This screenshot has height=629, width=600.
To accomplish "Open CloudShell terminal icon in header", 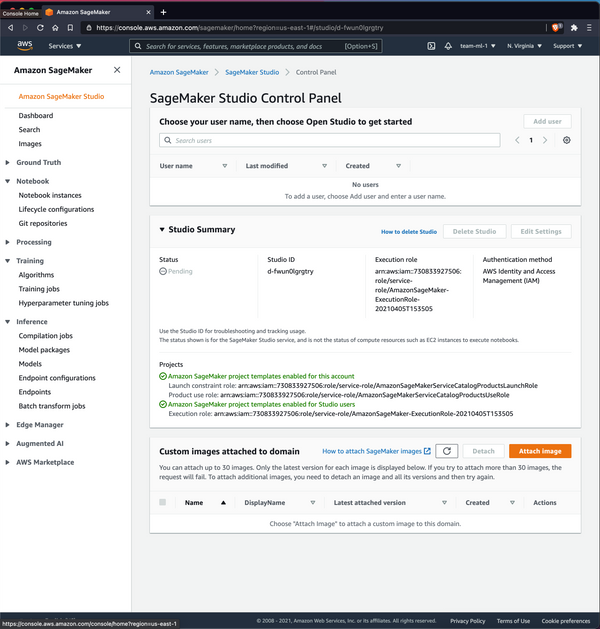I will click(430, 46).
